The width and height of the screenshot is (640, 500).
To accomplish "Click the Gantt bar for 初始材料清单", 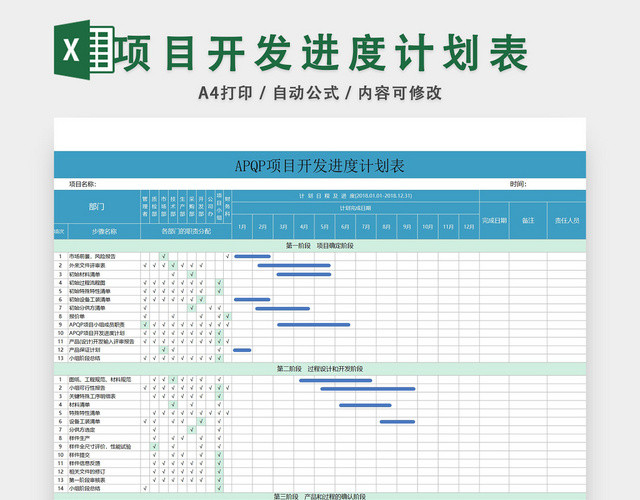I will (304, 274).
